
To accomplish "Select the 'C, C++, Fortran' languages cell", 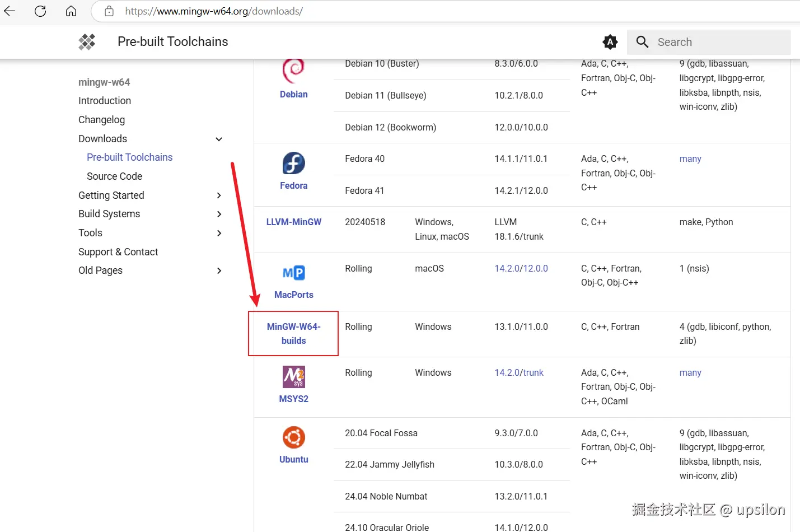I will tap(610, 327).
